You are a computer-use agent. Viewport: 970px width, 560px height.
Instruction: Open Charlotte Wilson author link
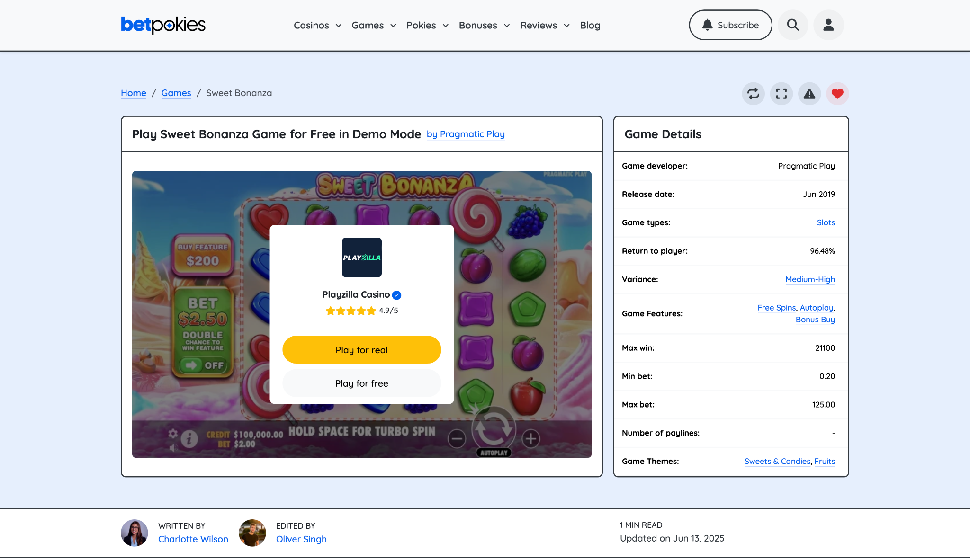click(x=193, y=540)
